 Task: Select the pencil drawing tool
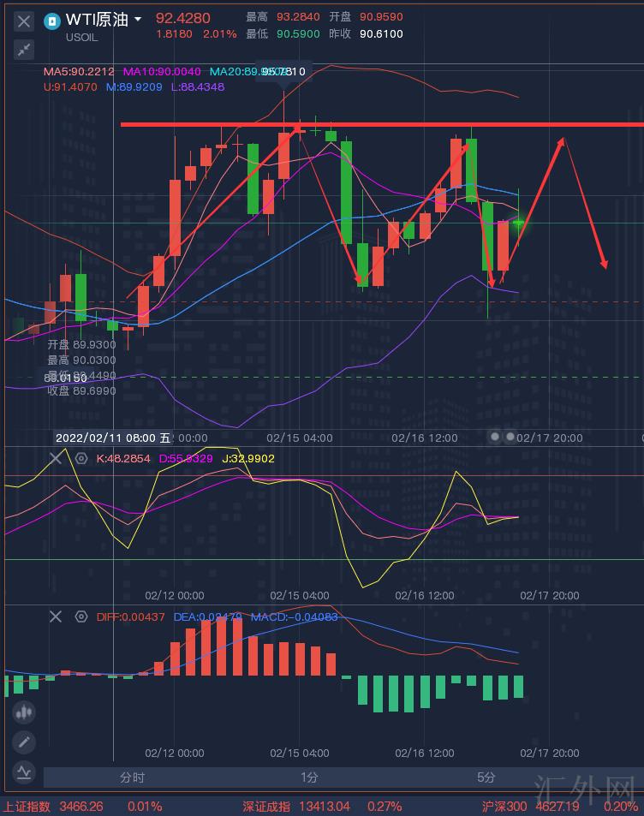click(x=24, y=742)
